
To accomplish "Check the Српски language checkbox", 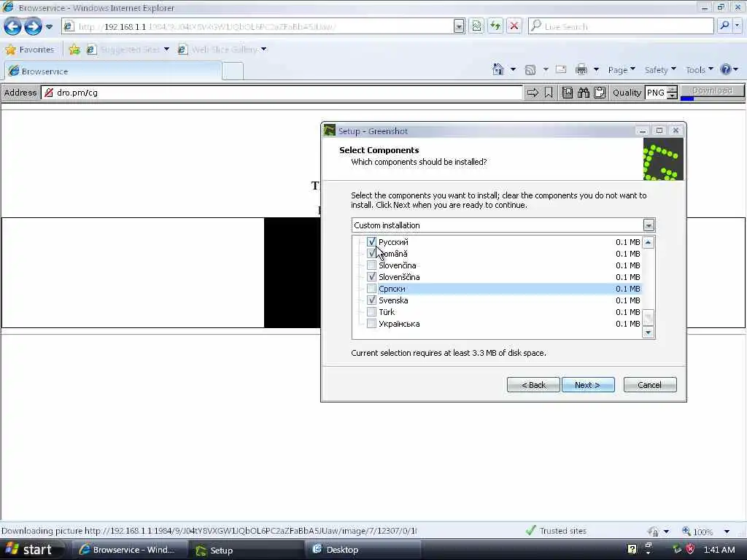I will point(371,289).
